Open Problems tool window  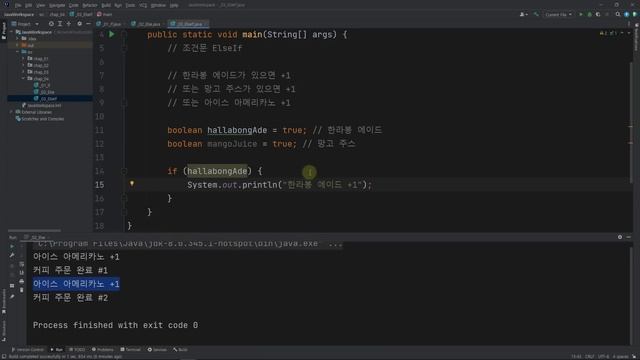(103, 349)
